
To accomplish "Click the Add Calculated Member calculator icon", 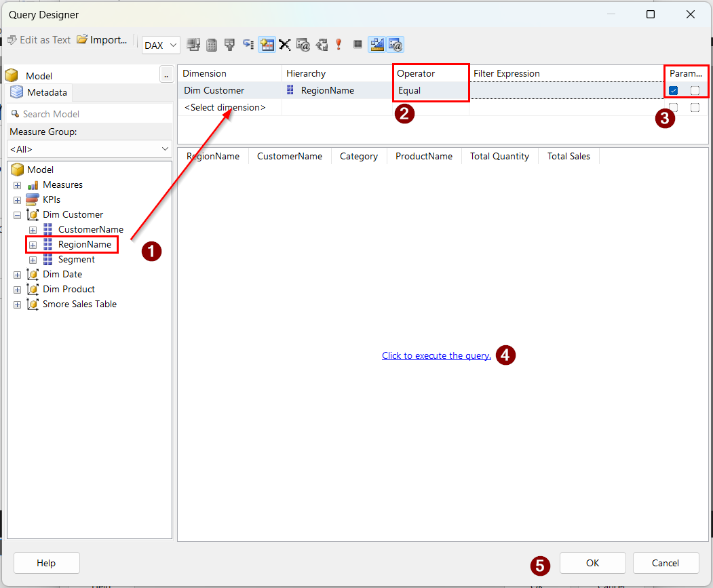I will (212, 45).
